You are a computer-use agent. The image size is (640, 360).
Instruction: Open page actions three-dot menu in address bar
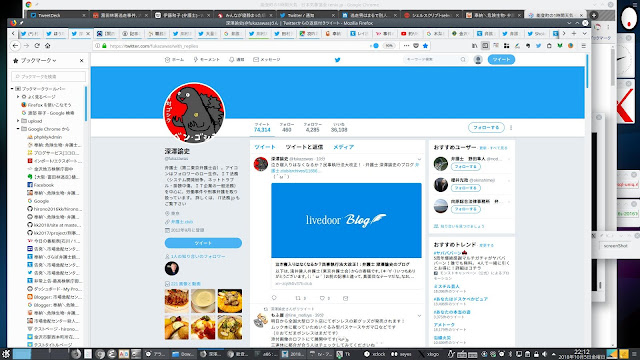coord(406,46)
